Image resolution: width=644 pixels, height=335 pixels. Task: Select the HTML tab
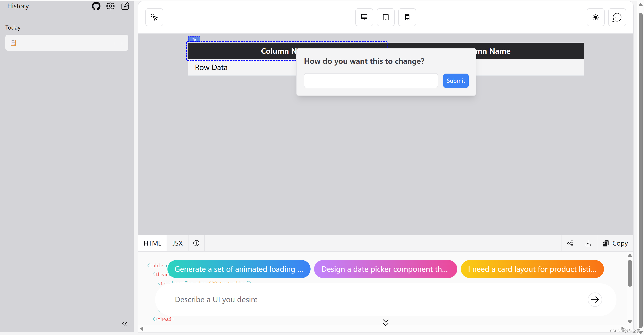click(x=153, y=243)
